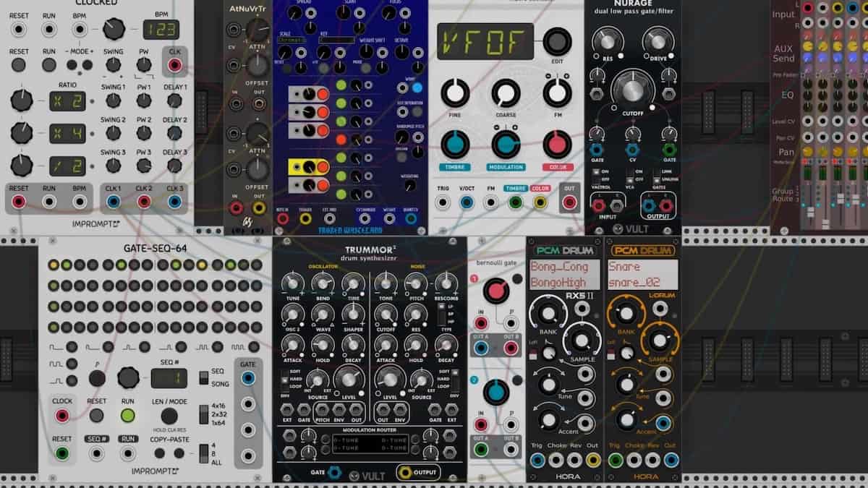Open the Bong_Cong BongoHigh sample display
The image size is (868, 488).
[564, 275]
